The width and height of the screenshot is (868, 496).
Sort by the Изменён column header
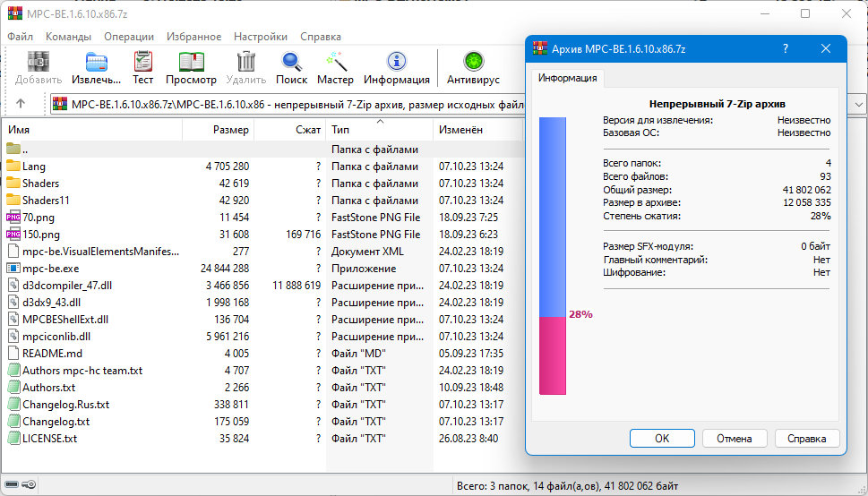477,130
